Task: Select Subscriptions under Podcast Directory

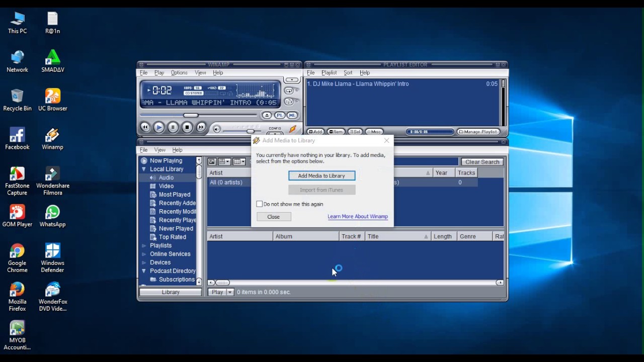Action: 176,280
